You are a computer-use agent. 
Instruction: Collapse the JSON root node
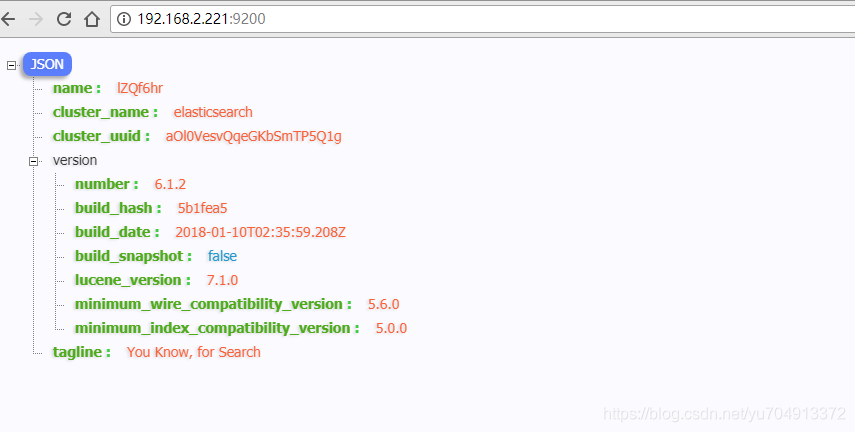point(11,65)
